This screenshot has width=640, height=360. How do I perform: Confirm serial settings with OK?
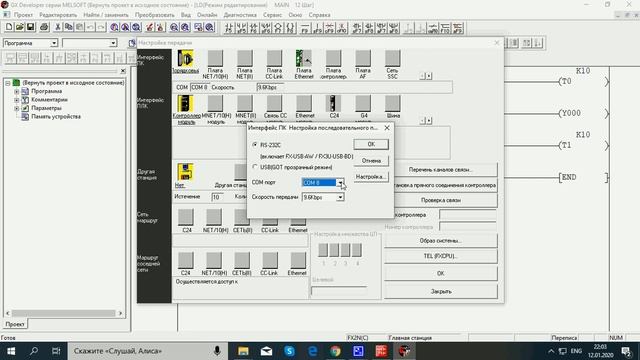pos(371,144)
